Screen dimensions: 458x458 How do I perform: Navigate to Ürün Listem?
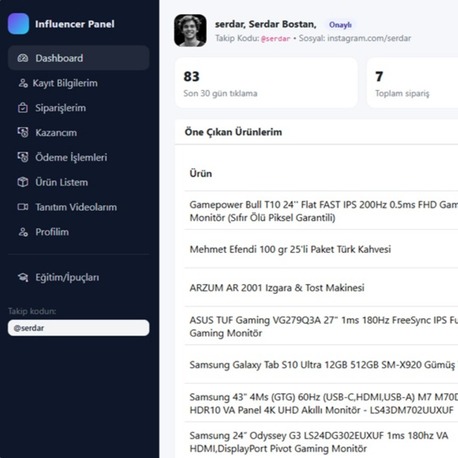point(79,182)
